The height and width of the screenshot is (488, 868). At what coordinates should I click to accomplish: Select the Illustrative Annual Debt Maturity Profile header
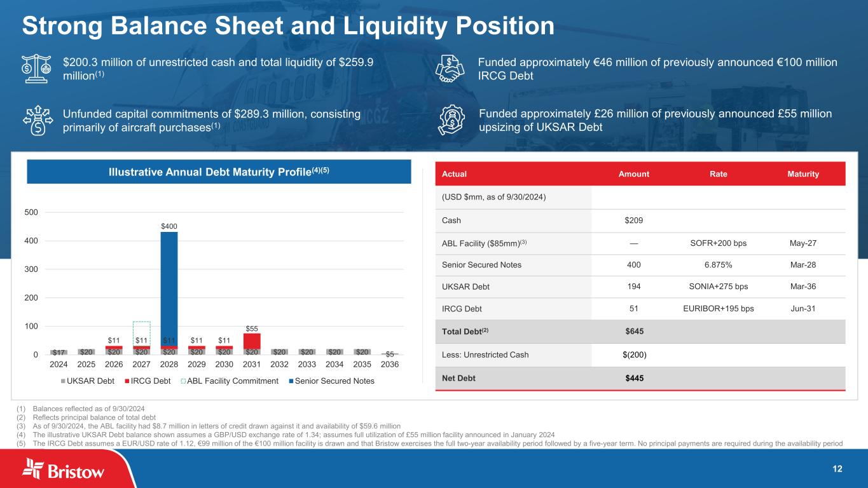click(x=219, y=171)
